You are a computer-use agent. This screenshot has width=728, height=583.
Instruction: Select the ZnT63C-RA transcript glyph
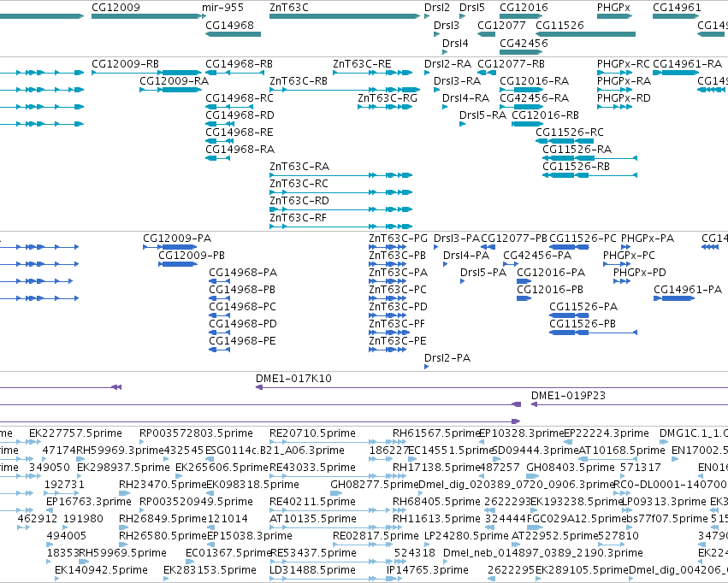(x=340, y=175)
